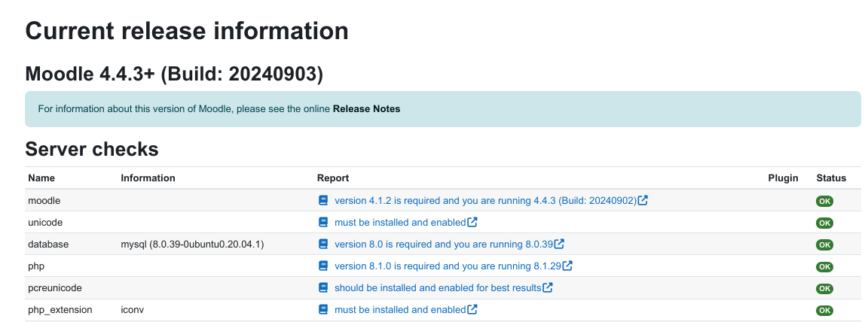Click the 'database' name cell
Image resolution: width=868 pixels, height=322 pixels.
[48, 244]
